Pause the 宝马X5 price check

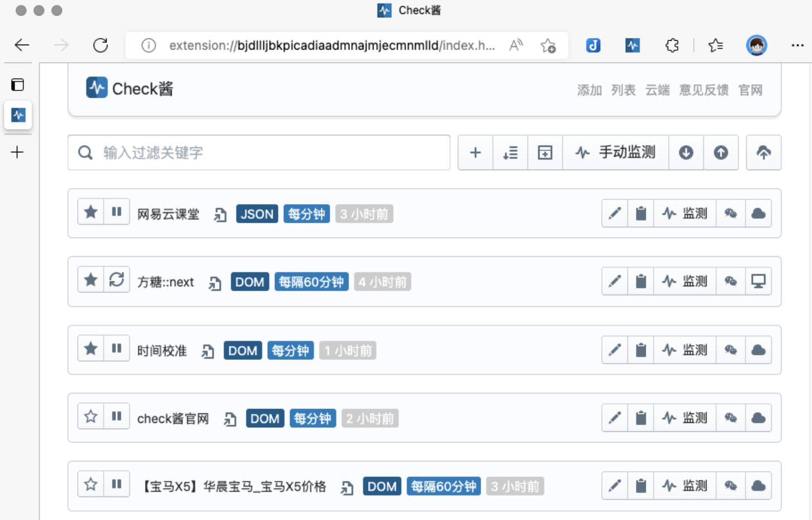[117, 484]
